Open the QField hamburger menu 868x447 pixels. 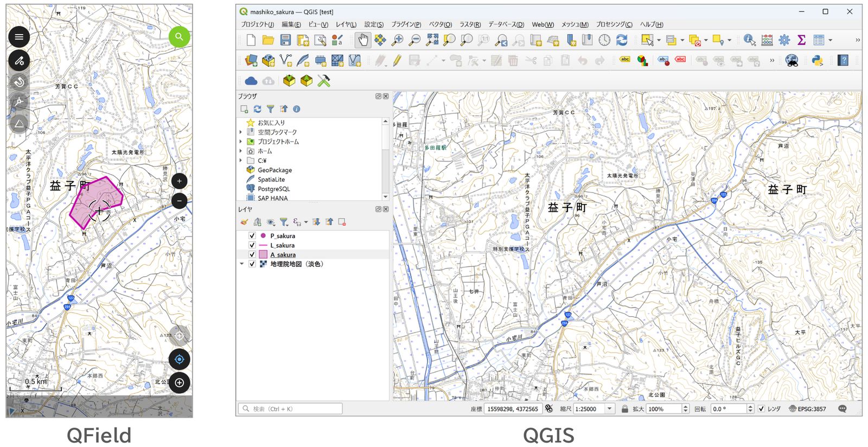[19, 37]
